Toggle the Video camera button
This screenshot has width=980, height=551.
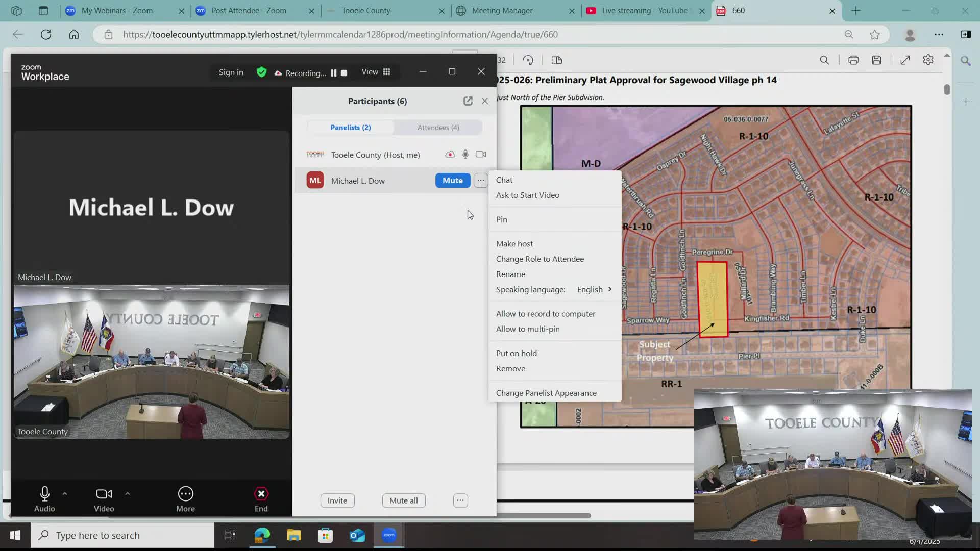(x=104, y=499)
